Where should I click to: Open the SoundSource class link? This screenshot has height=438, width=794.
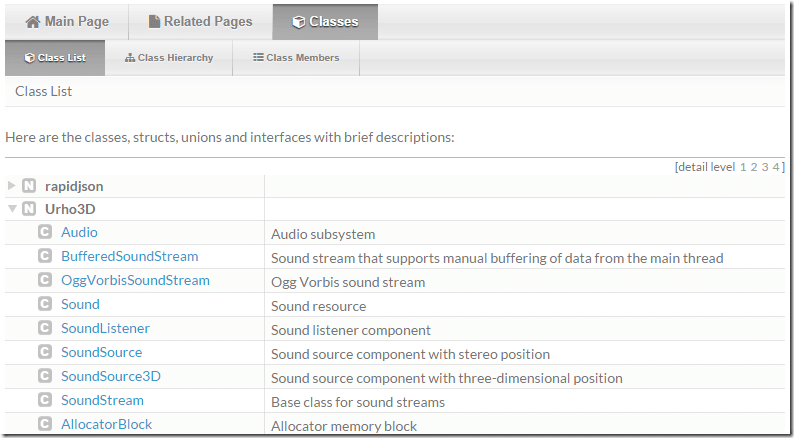102,352
